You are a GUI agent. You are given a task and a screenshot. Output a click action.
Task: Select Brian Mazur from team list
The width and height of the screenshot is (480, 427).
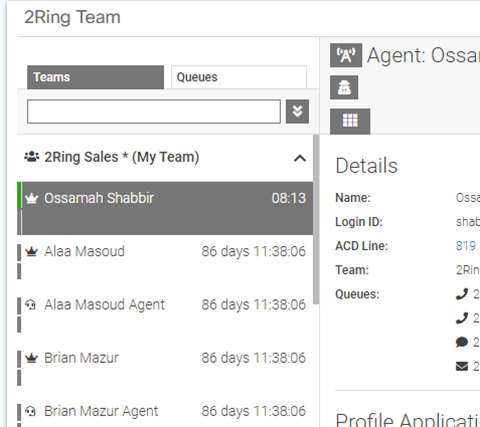[x=165, y=368]
